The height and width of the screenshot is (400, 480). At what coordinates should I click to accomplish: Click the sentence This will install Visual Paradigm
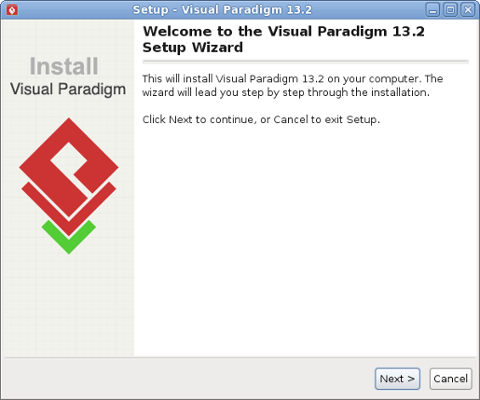tap(293, 79)
